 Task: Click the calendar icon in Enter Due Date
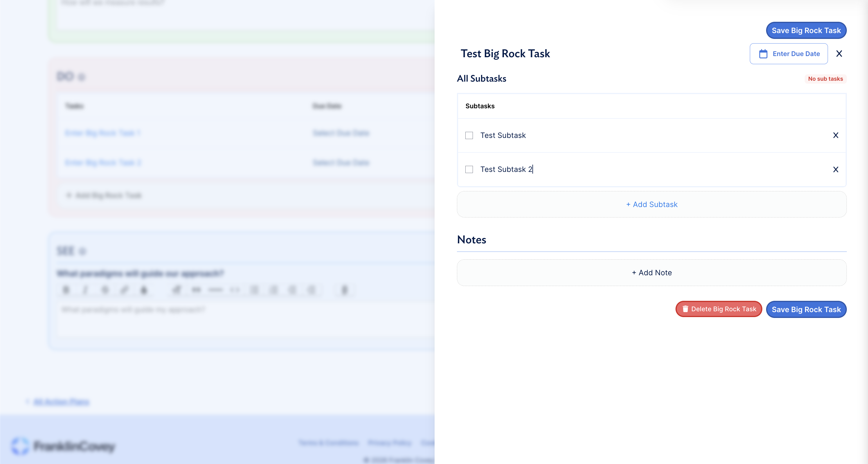[763, 54]
